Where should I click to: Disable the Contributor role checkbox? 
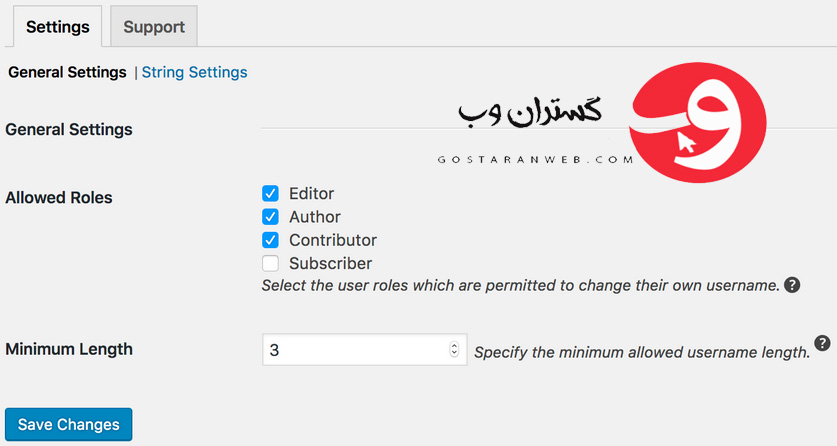270,240
